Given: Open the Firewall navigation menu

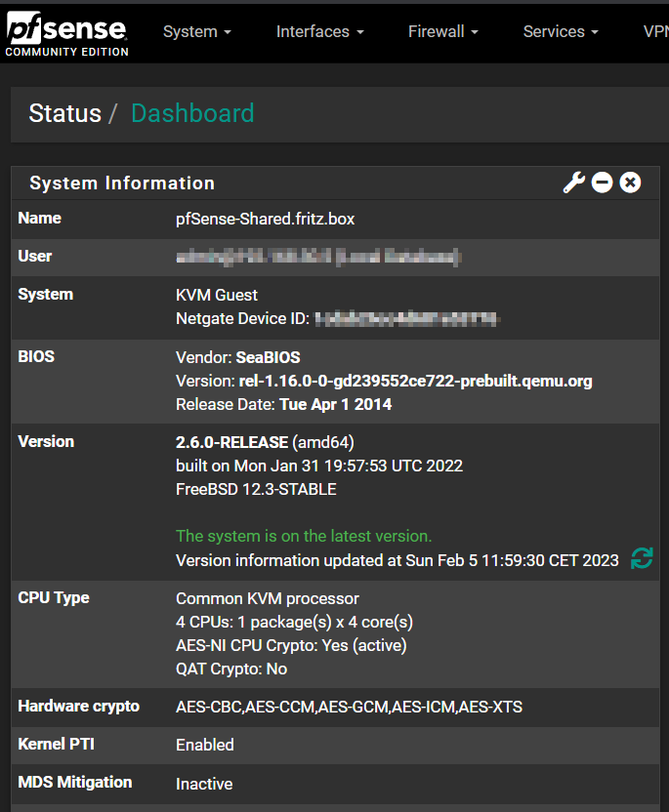Looking at the screenshot, I should pos(437,31).
